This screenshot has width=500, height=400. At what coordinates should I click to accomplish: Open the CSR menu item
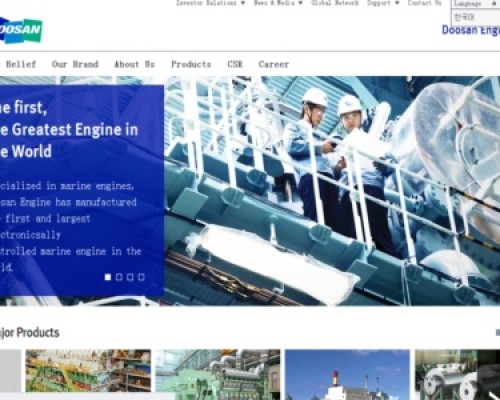click(235, 64)
